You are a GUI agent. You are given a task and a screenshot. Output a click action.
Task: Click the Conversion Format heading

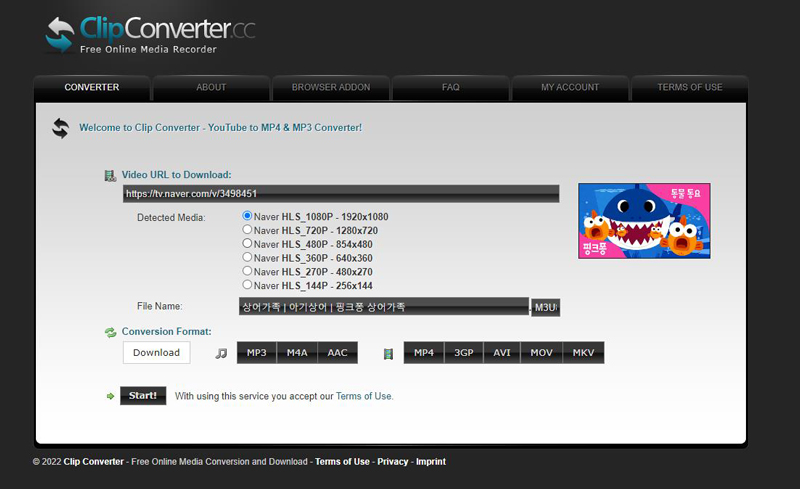pyautogui.click(x=166, y=332)
